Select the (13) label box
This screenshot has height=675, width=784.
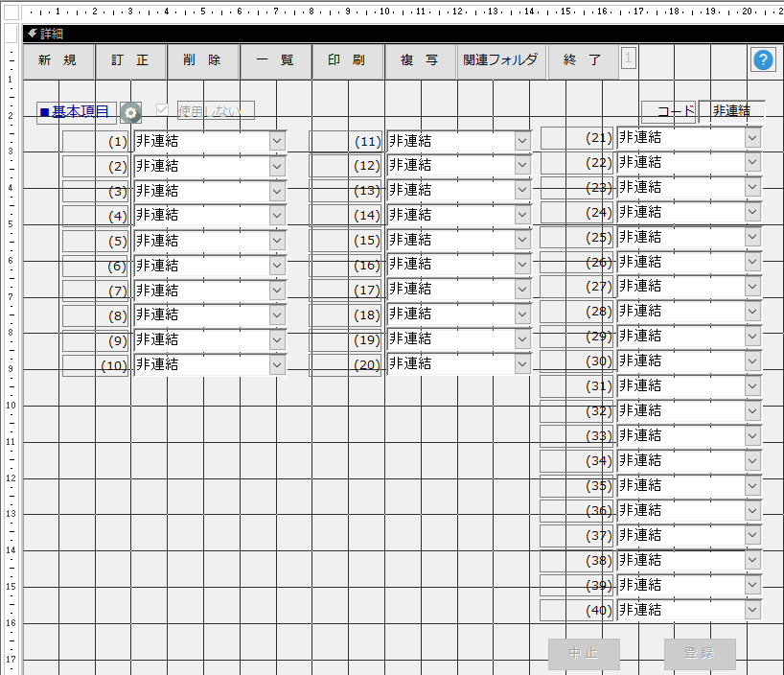[x=345, y=191]
